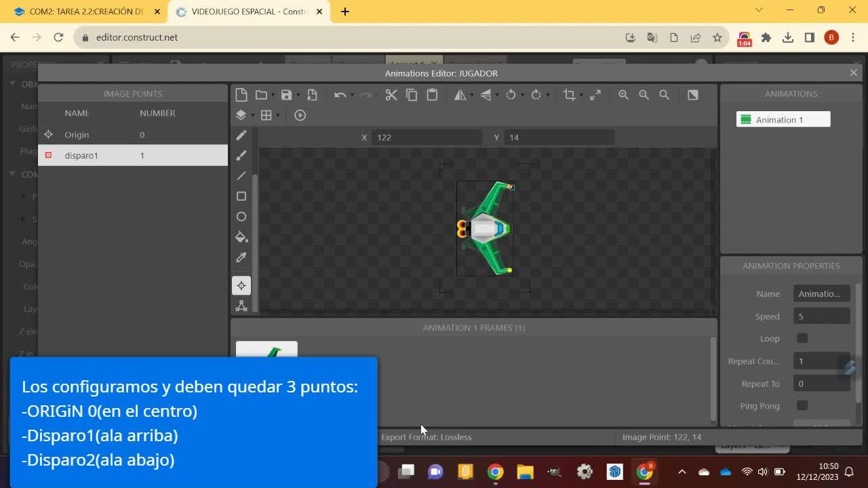
Task: Enable the Loop checkbox
Action: tap(802, 338)
